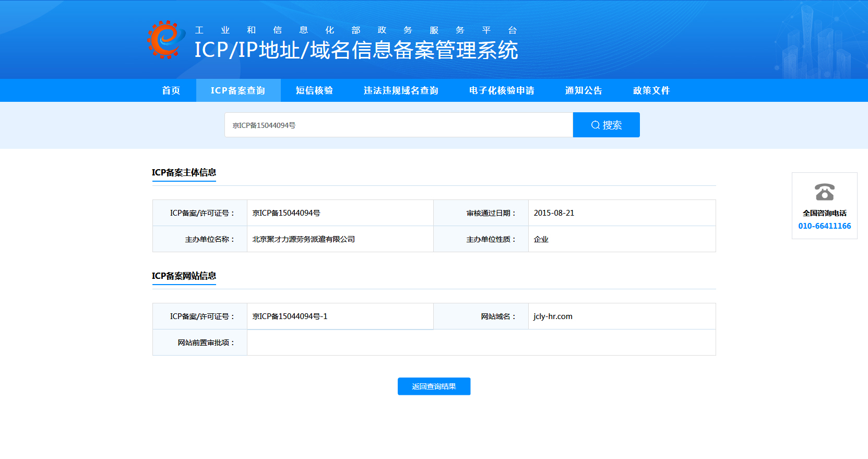Open the 首页 home tab
This screenshot has width=868, height=459.
point(171,90)
